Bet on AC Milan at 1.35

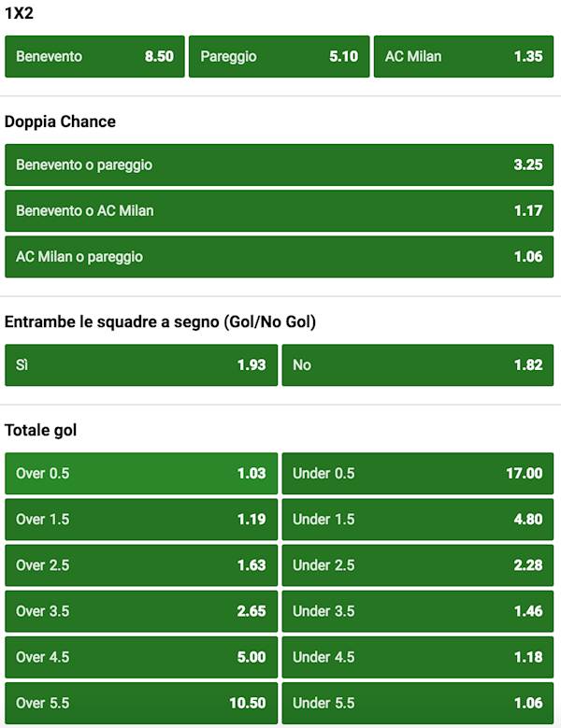click(x=464, y=56)
